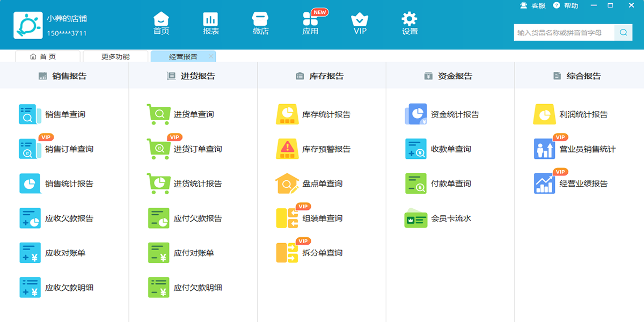
Task: Click the 客服 customer service link
Action: 533,5
